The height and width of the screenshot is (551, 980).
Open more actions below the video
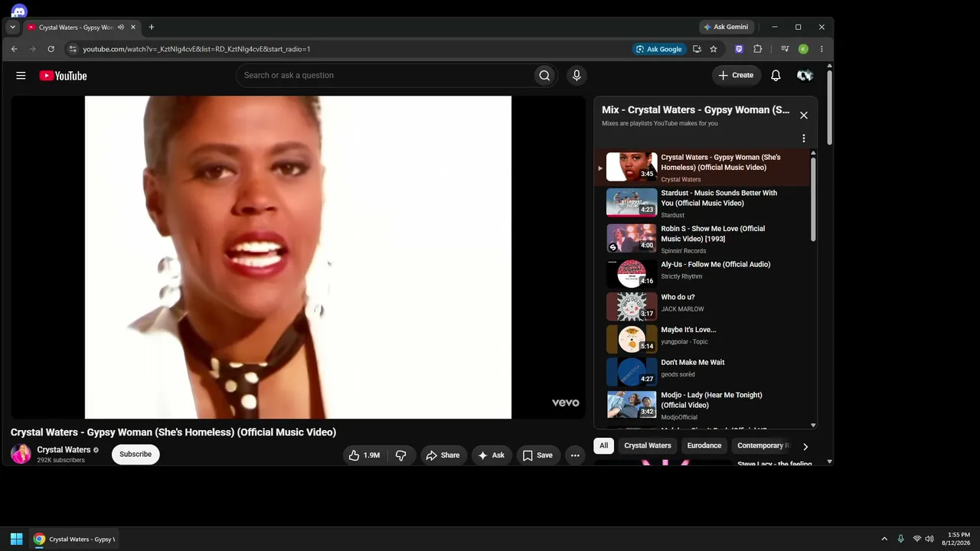coord(575,455)
